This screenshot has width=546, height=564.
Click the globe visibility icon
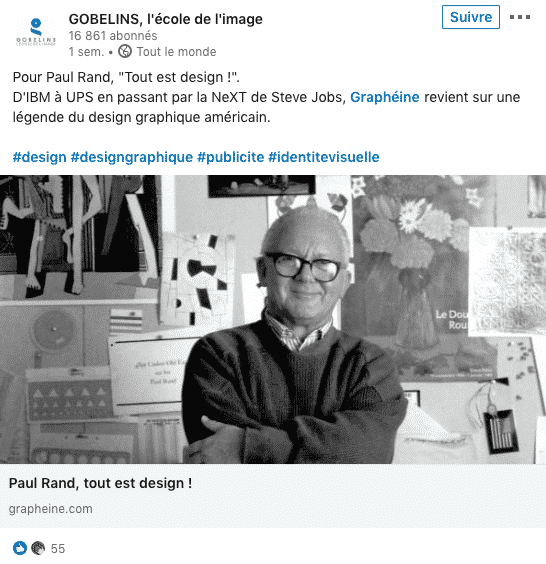coord(125,51)
